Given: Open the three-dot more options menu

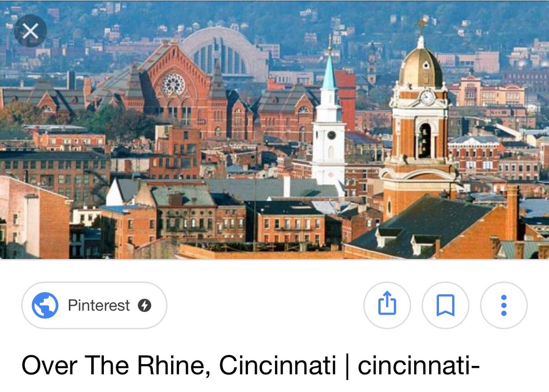Looking at the screenshot, I should tap(504, 305).
